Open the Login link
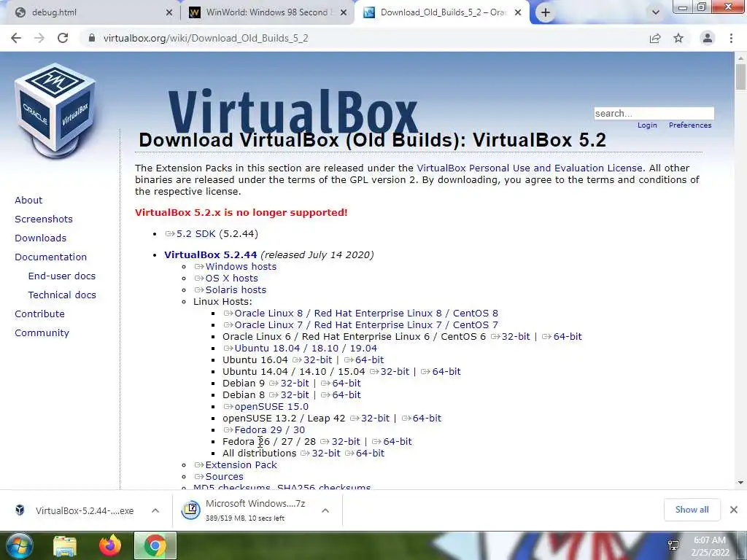Viewport: 747px width, 560px height. tap(647, 125)
